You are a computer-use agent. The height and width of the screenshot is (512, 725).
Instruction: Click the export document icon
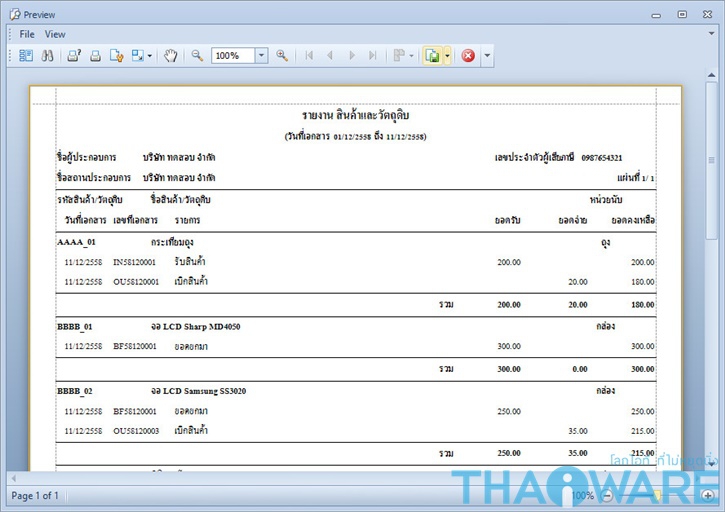[x=432, y=56]
